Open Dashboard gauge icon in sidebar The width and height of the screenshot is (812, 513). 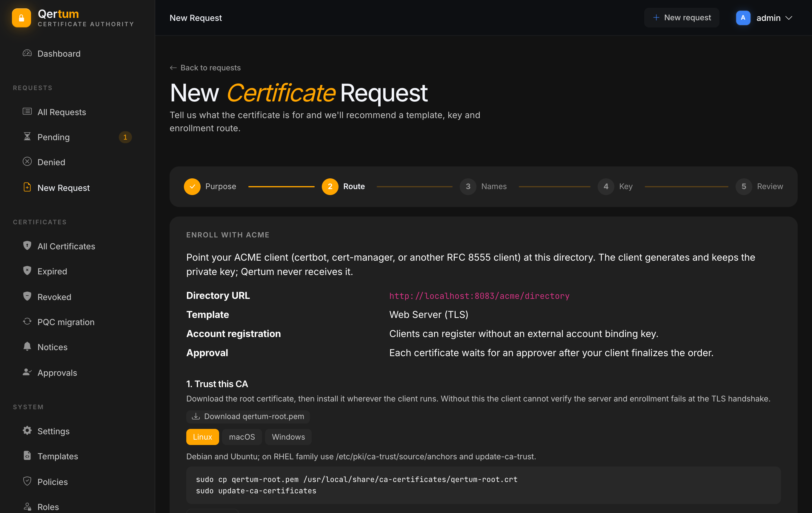tap(27, 53)
